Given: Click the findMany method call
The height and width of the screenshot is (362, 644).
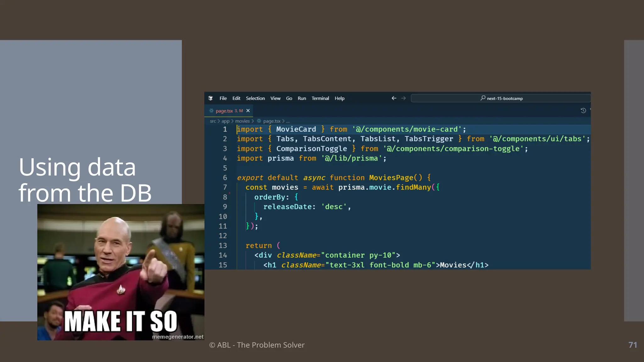Looking at the screenshot, I should pos(413,187).
